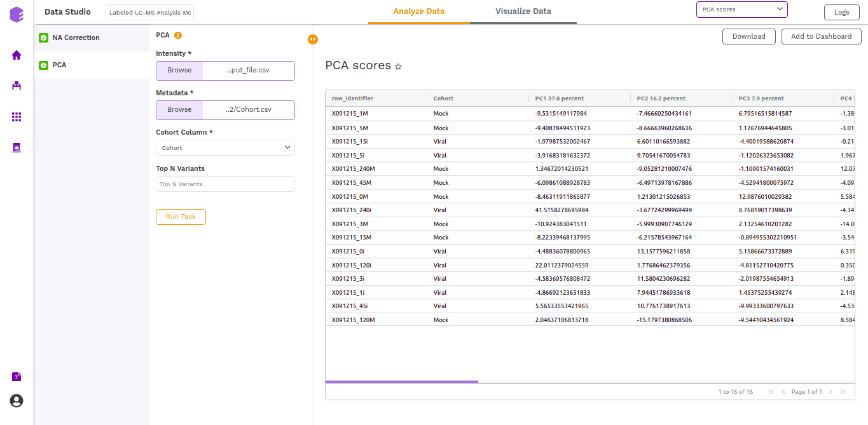Go to last page of table
Viewport: 868px width, 425px height.
pos(843,392)
